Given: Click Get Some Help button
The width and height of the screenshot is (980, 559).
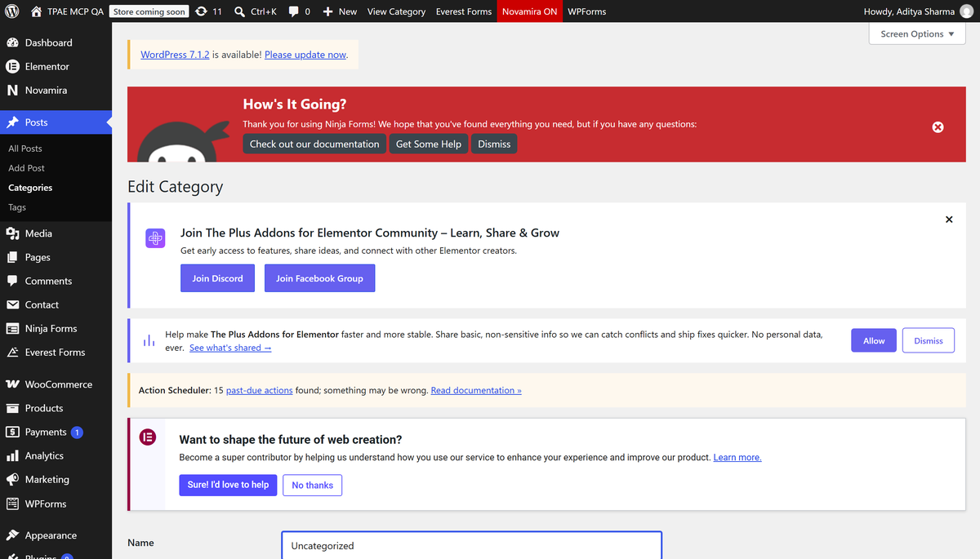Looking at the screenshot, I should click(429, 144).
